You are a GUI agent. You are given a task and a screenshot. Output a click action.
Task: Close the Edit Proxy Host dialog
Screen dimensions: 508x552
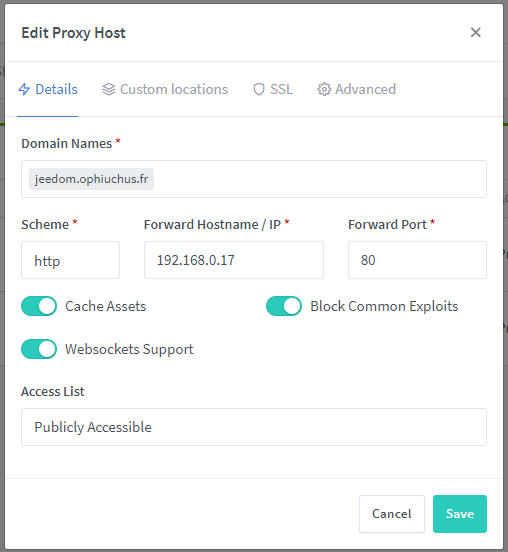tap(476, 32)
